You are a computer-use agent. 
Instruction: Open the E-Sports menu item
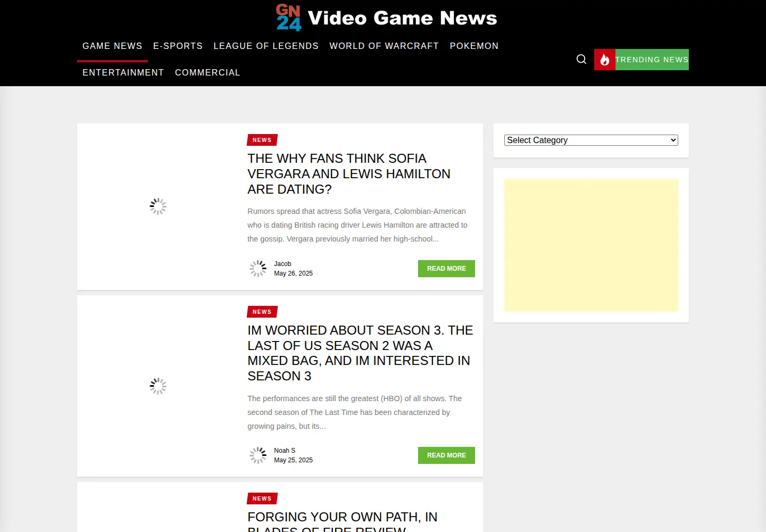178,46
